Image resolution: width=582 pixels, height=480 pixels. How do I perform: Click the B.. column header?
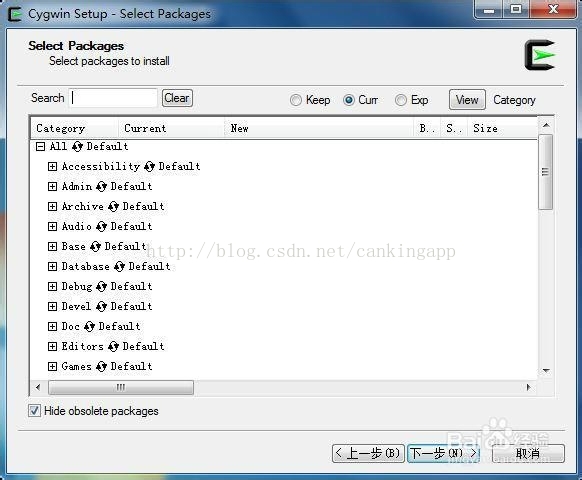pos(427,128)
